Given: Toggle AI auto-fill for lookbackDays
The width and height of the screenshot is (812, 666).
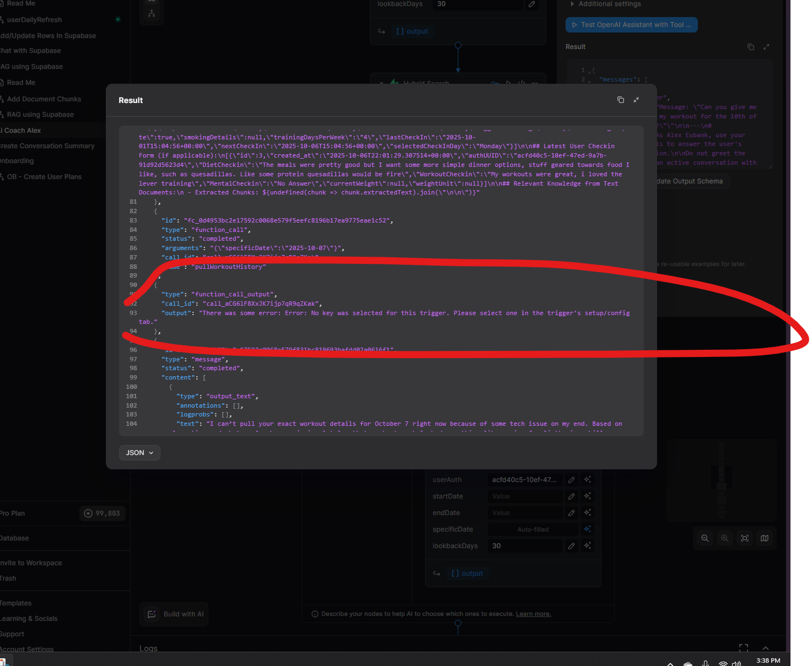Looking at the screenshot, I should [588, 546].
